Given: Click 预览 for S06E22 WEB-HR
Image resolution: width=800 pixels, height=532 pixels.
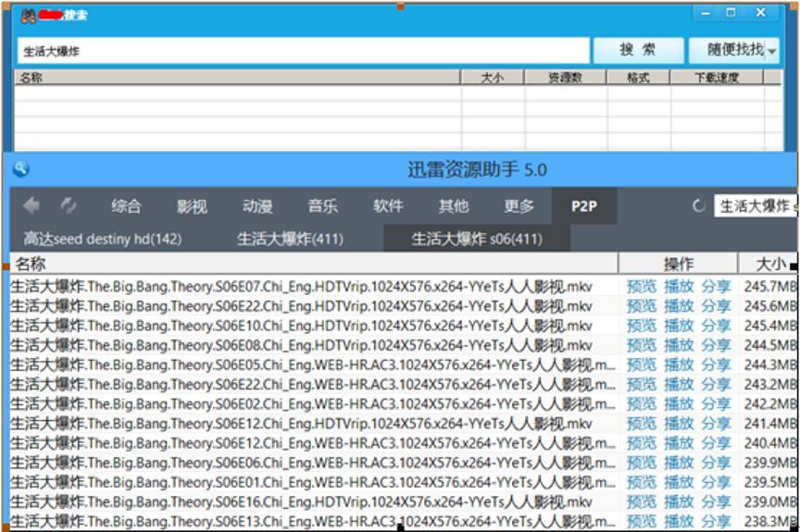Looking at the screenshot, I should [x=642, y=384].
